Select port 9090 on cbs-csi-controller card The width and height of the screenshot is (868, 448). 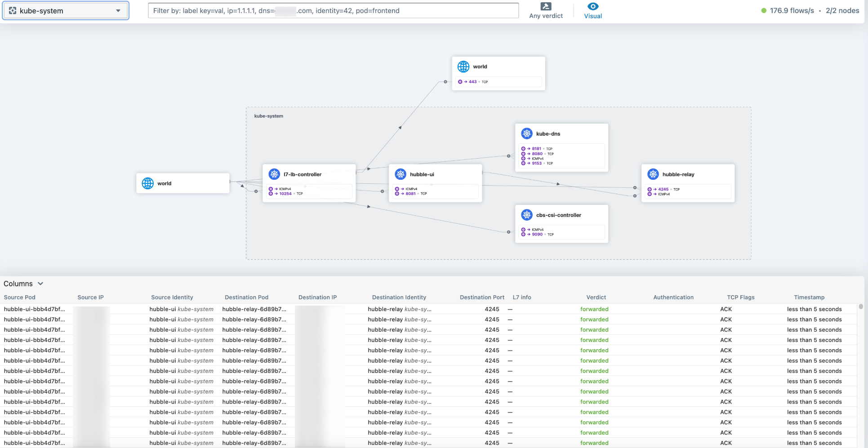[x=537, y=235]
